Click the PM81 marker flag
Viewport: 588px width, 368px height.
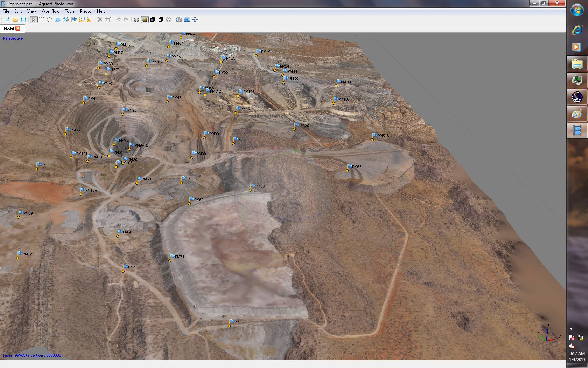[232, 321]
